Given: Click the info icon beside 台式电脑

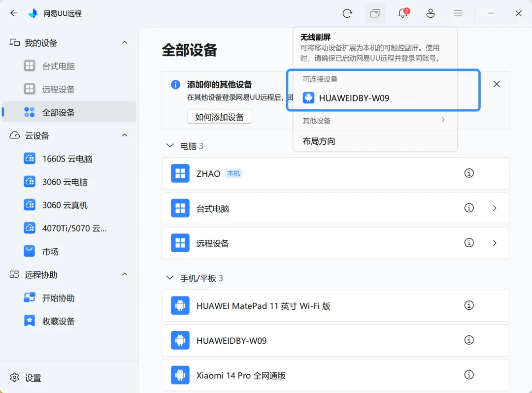Looking at the screenshot, I should coord(469,208).
